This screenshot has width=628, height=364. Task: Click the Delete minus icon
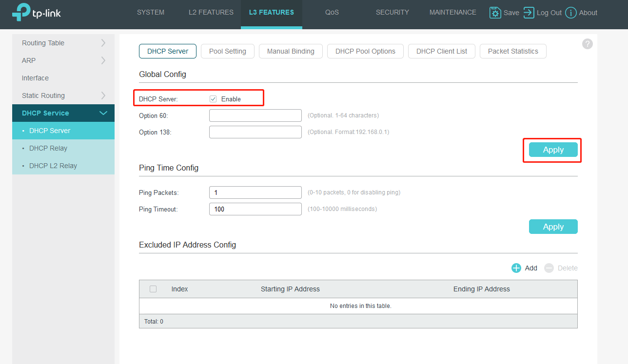(x=549, y=268)
